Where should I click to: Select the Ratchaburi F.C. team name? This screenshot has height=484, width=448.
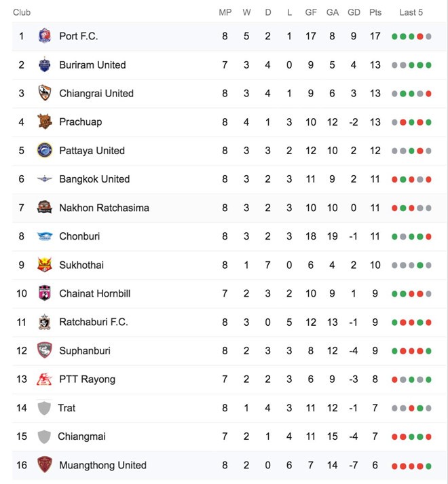(x=93, y=322)
